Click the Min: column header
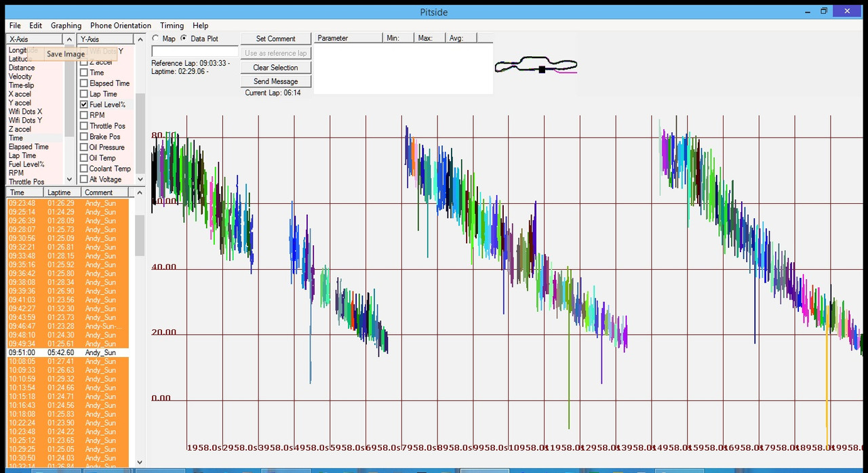The width and height of the screenshot is (868, 473). pyautogui.click(x=398, y=38)
